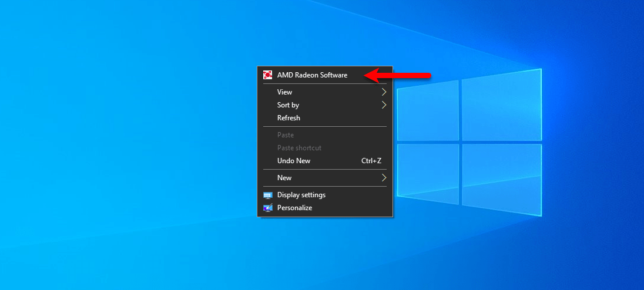The width and height of the screenshot is (644, 290).
Task: Expand the arrow beside View
Action: 384,92
